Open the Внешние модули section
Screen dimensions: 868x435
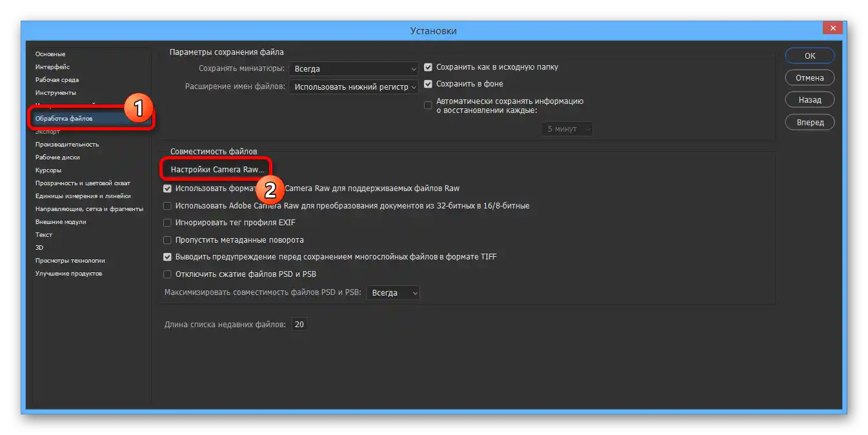(61, 222)
